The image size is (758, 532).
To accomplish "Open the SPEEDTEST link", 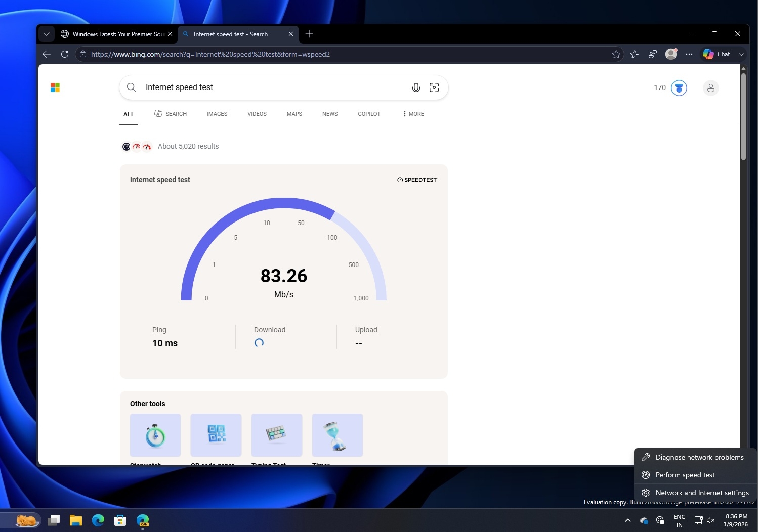I will point(416,180).
